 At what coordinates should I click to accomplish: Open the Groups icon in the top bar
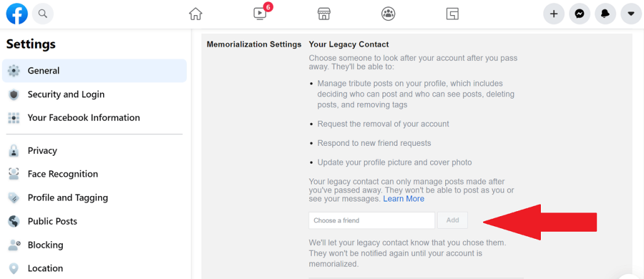coord(388,14)
